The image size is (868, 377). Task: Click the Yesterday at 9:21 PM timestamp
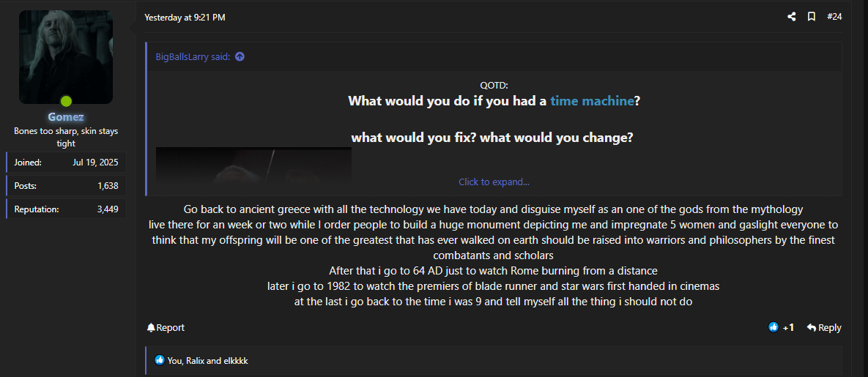coord(185,18)
